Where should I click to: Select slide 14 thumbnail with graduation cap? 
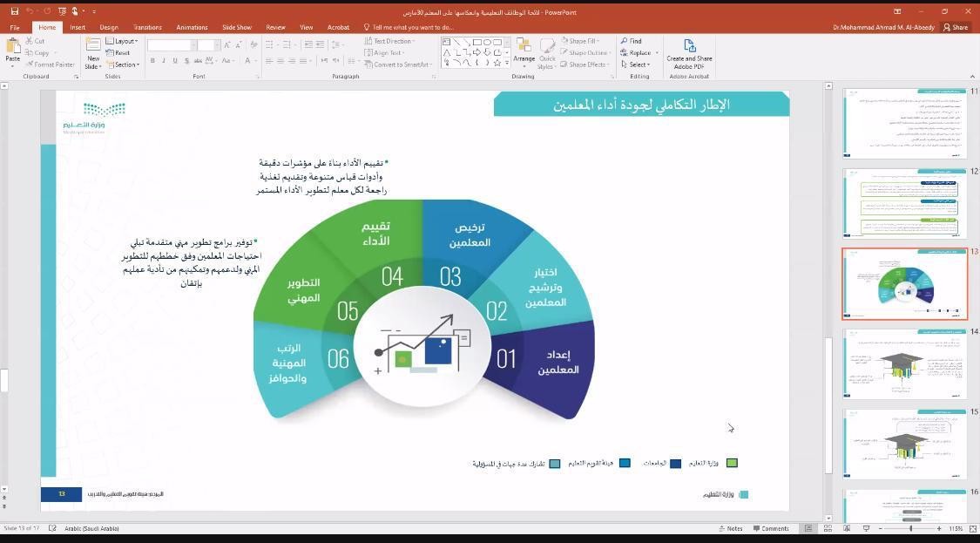coord(904,364)
